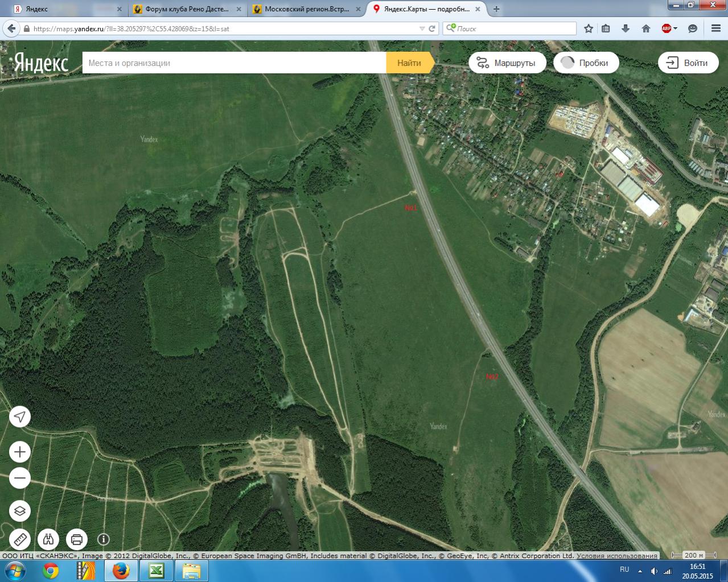Switch to Firefox in the taskbar
This screenshot has width=728, height=582.
(x=121, y=571)
